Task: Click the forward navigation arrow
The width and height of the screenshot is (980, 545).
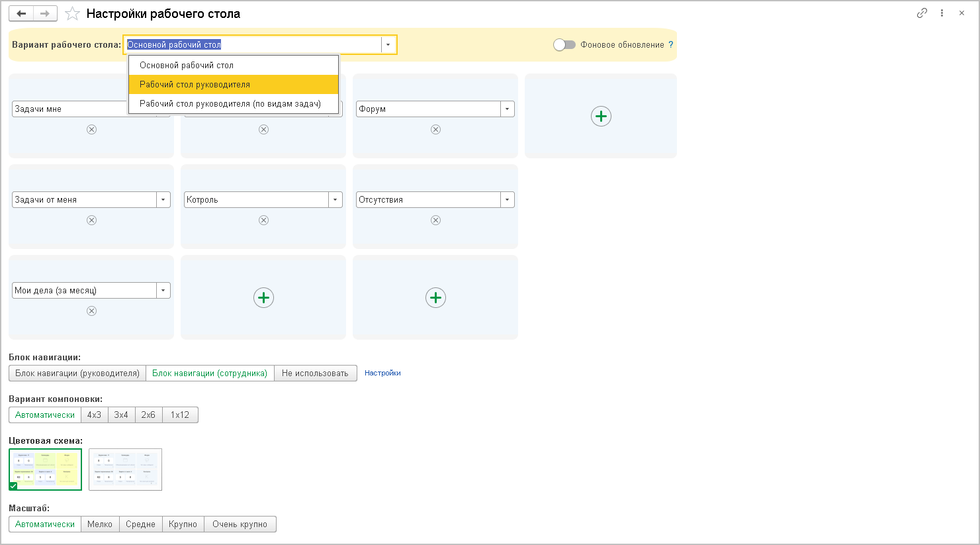Action: point(45,14)
